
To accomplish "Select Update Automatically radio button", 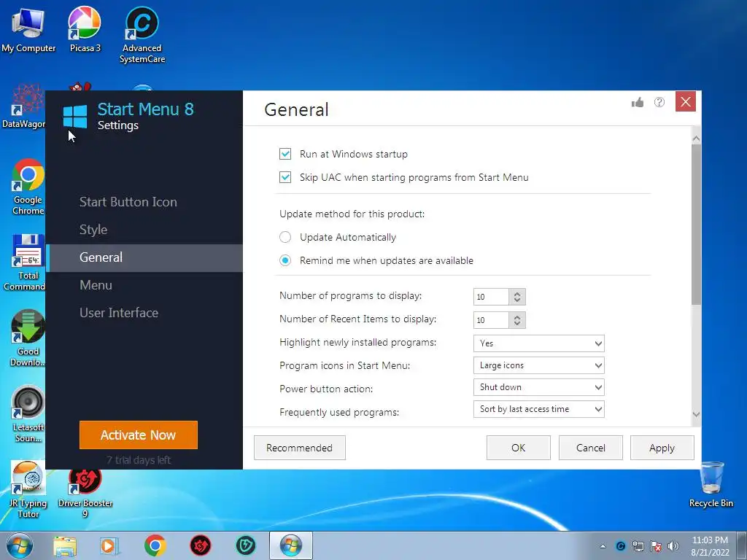I will pos(285,237).
